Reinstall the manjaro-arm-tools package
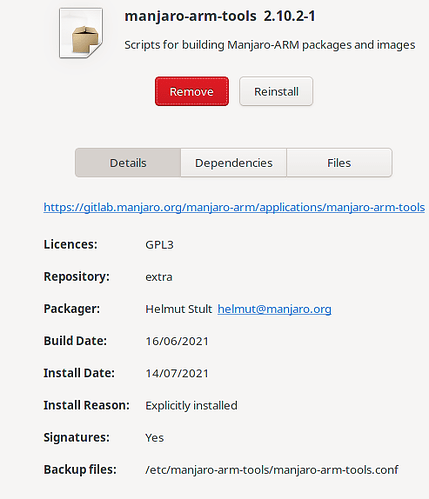 276,91
